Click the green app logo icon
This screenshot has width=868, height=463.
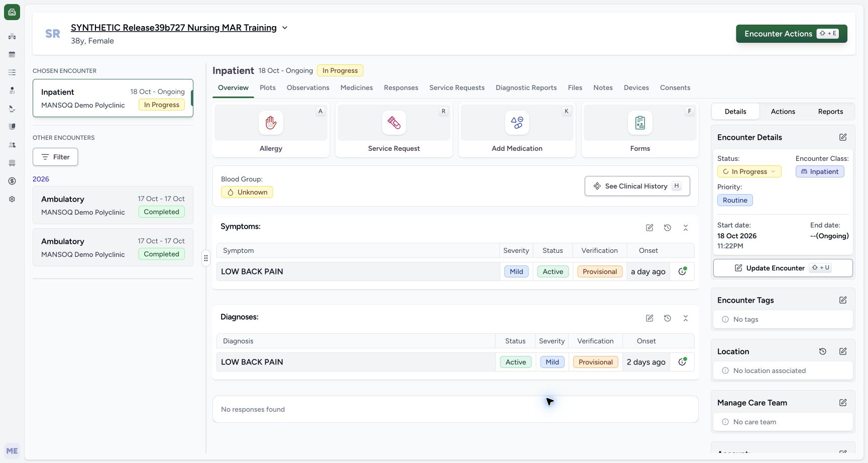pyautogui.click(x=12, y=12)
